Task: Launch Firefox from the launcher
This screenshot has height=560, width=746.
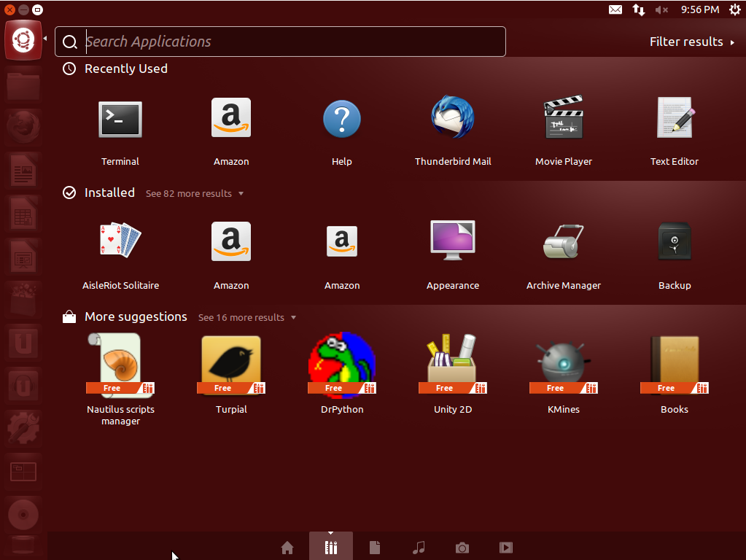Action: click(x=23, y=128)
